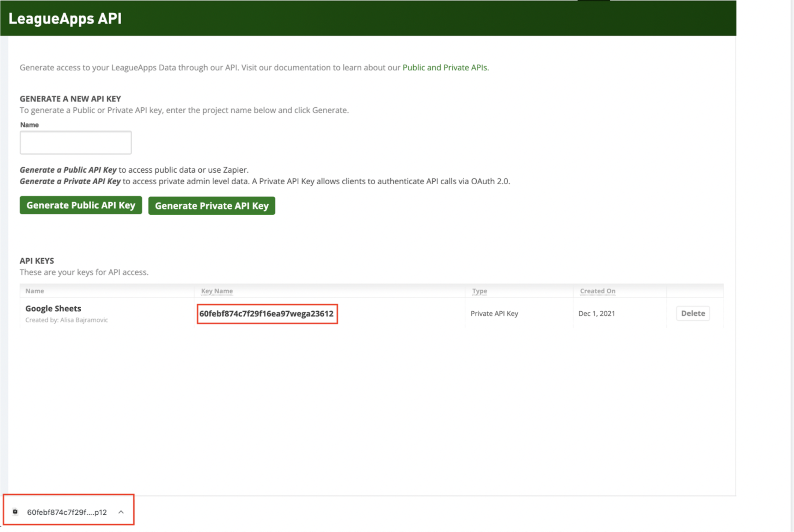Viewport: 794px width, 532px height.
Task: Click the downloaded filename 60febf874c7f29f....p12
Action: [x=67, y=512]
